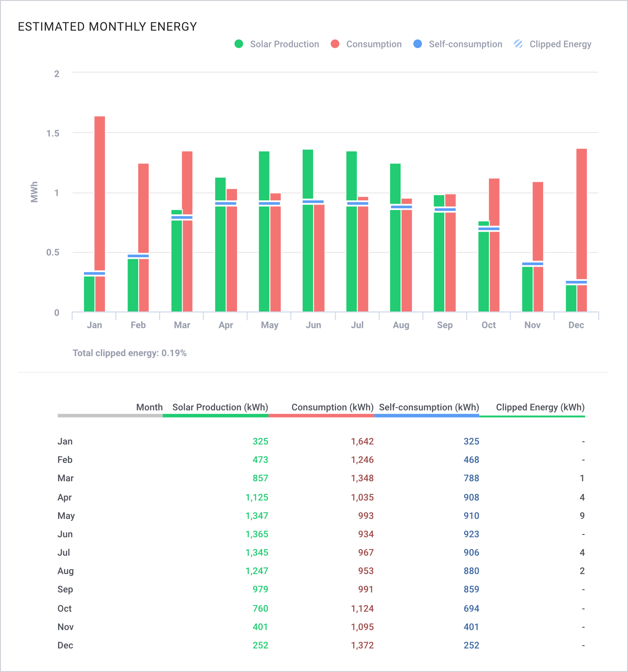Click Total clipped energy 0.19% text
628x672 pixels.
pyautogui.click(x=130, y=353)
